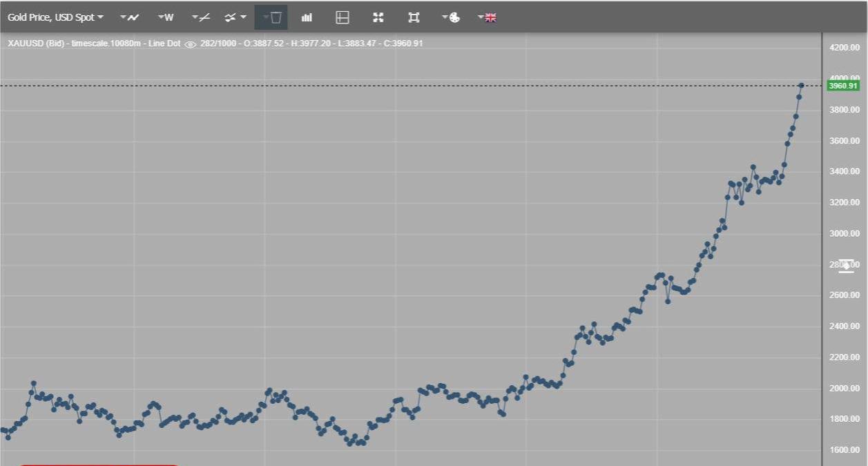
Task: Open the Gold Price, USD Spot instrument dropdown
Action: coord(56,17)
